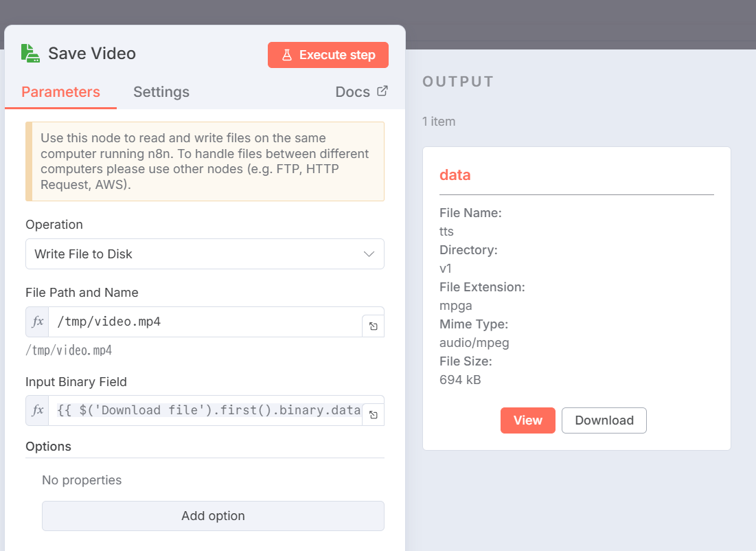This screenshot has height=551, width=756.
Task: Click the Add option button
Action: (213, 516)
